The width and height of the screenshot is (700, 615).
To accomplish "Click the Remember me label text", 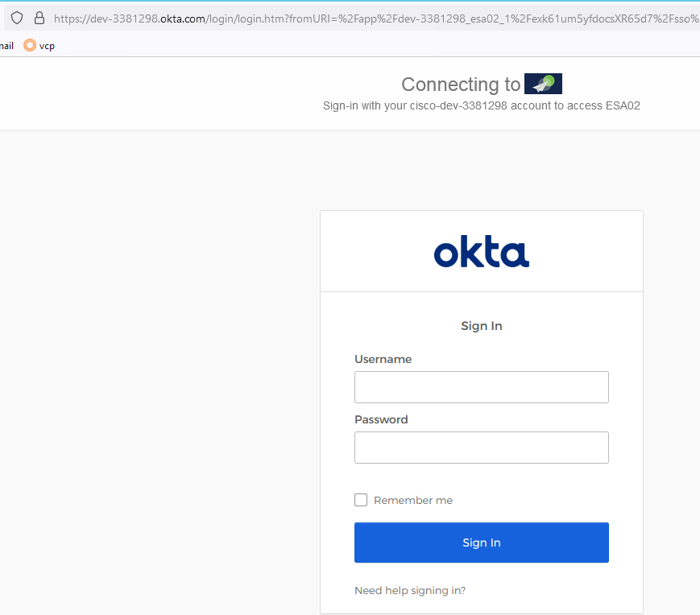I will tap(413, 500).
